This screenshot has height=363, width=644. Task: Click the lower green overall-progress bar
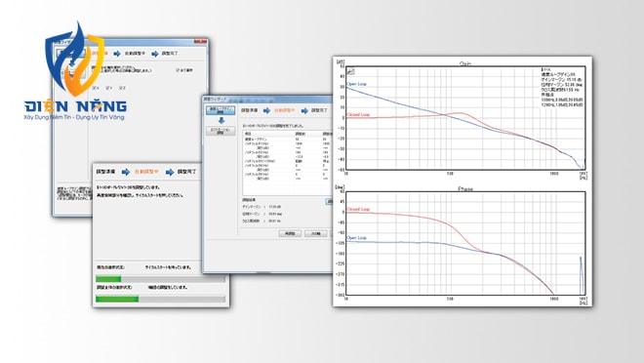pyautogui.click(x=117, y=299)
